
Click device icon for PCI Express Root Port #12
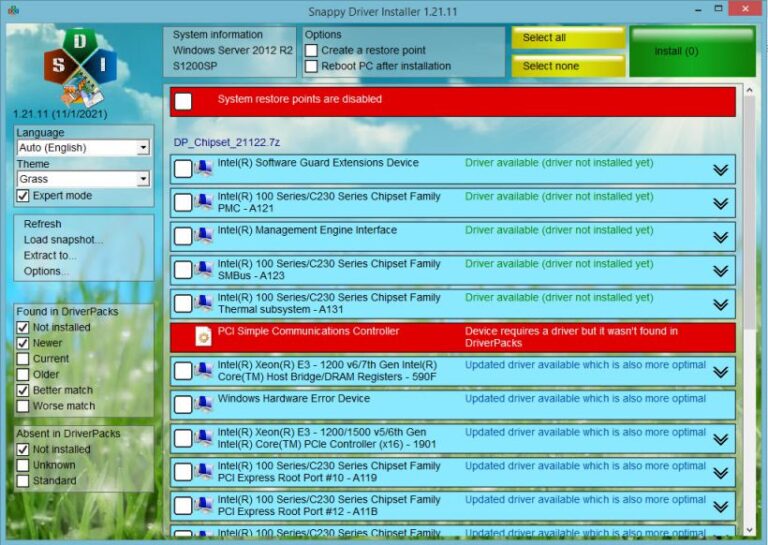203,506
